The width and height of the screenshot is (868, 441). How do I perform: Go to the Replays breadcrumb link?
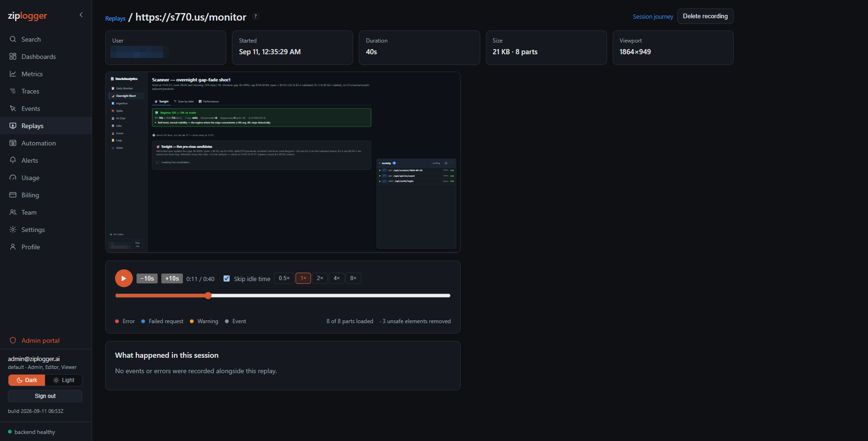pos(115,18)
